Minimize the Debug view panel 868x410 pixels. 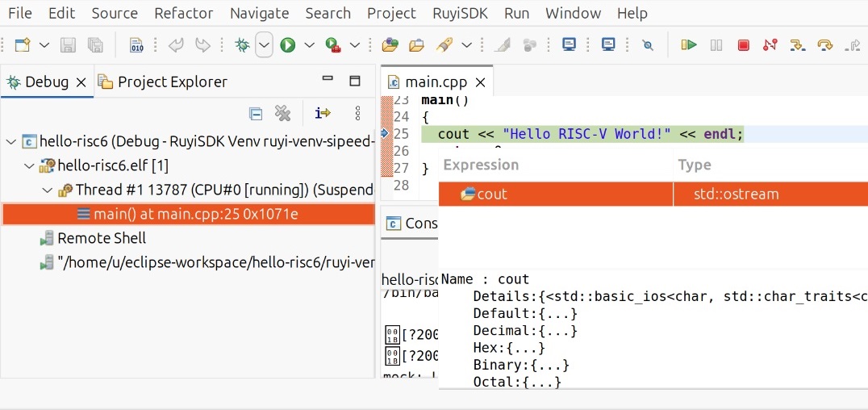[328, 80]
